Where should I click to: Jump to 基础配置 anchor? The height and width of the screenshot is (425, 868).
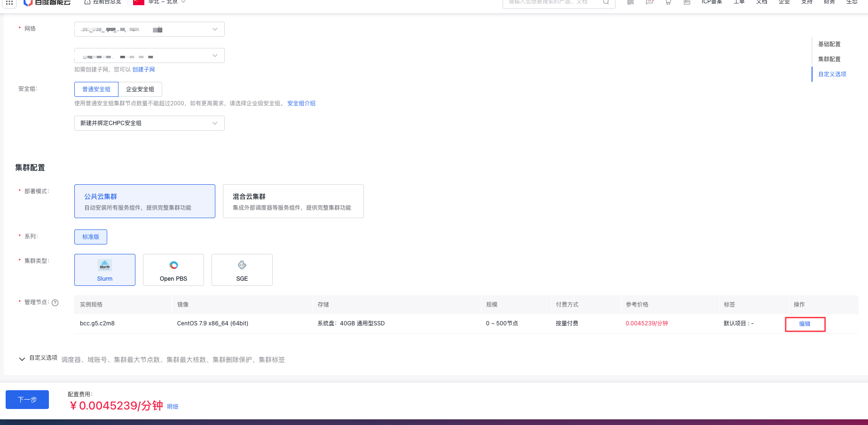pos(829,44)
